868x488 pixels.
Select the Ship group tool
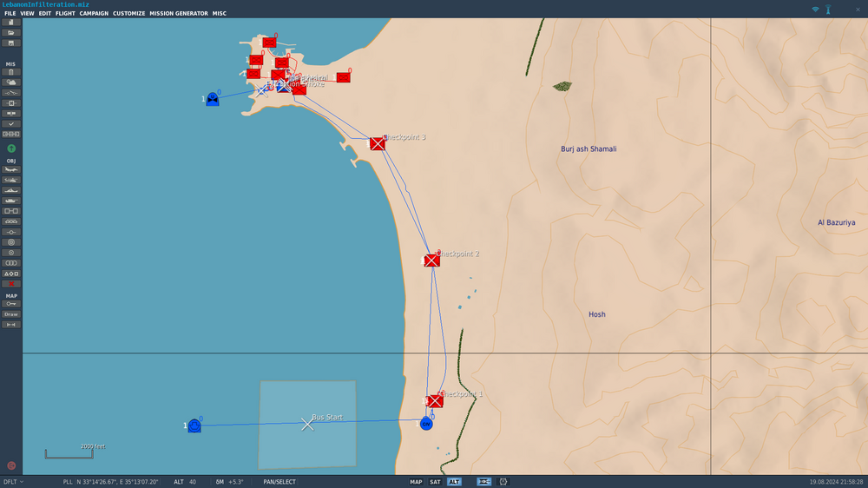coord(11,190)
